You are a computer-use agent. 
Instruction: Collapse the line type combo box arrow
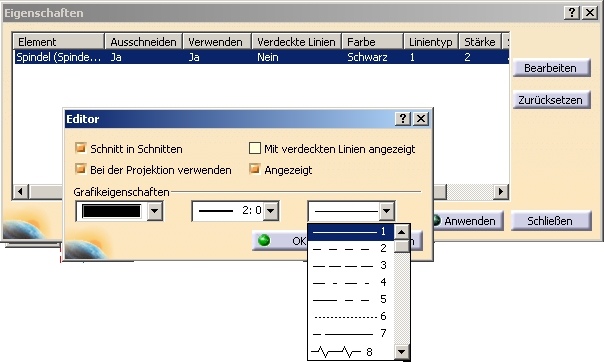tap(386, 211)
